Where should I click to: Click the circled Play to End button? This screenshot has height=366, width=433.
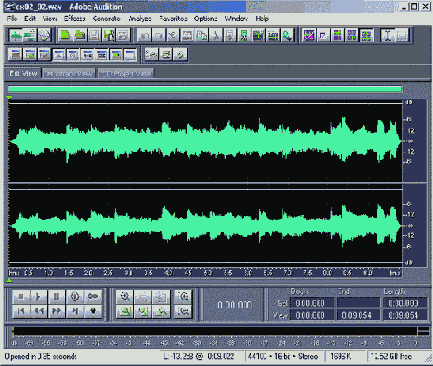click(75, 297)
